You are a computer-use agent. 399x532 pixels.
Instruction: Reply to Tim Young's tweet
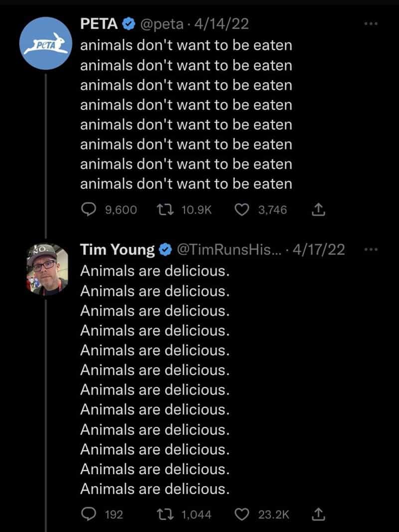[89, 514]
